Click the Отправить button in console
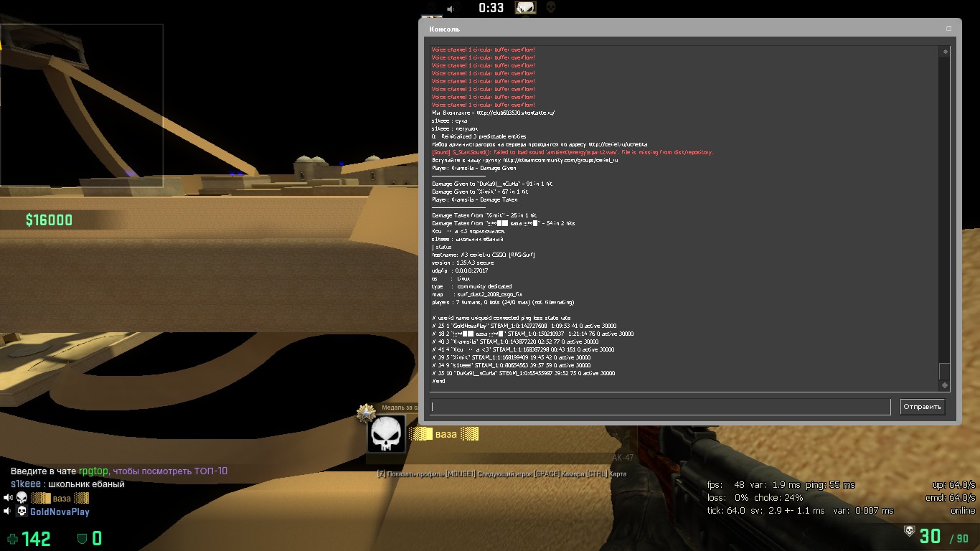980x551 pixels. pos(923,407)
